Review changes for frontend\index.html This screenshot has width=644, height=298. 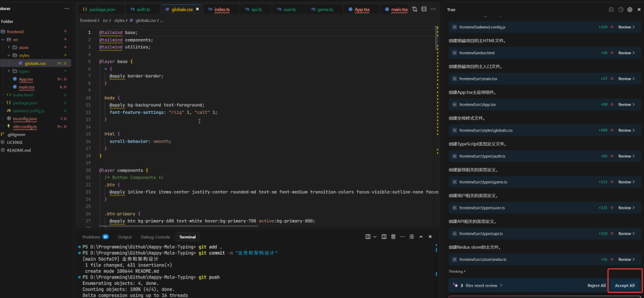click(x=627, y=53)
